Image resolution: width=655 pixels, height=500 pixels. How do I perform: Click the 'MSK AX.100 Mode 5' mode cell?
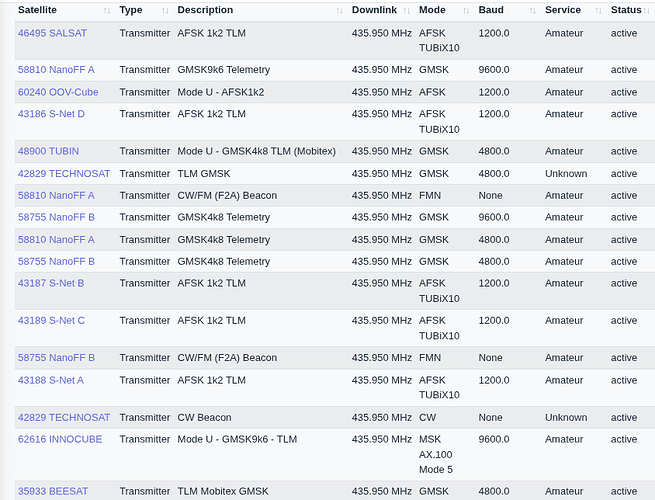[x=436, y=454]
